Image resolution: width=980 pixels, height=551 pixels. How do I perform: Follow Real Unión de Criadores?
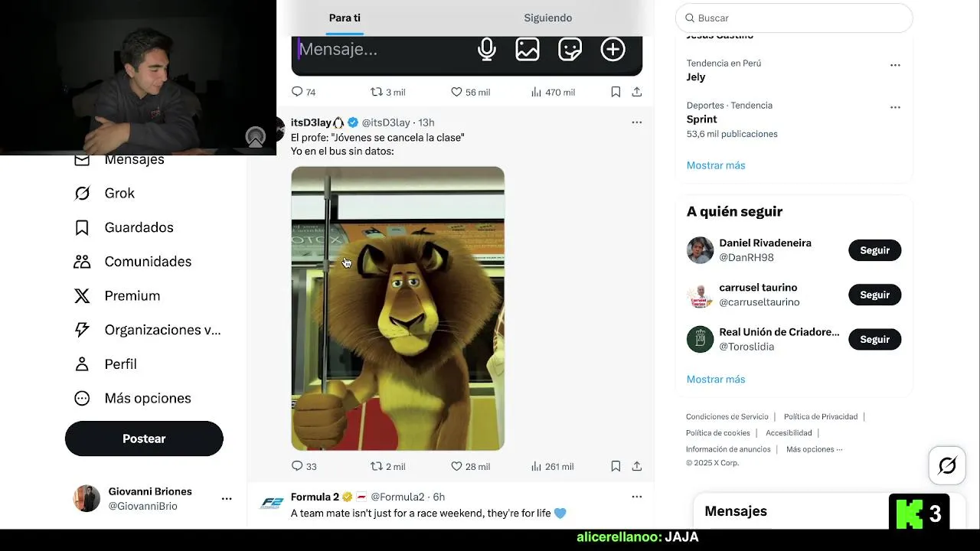(x=874, y=339)
